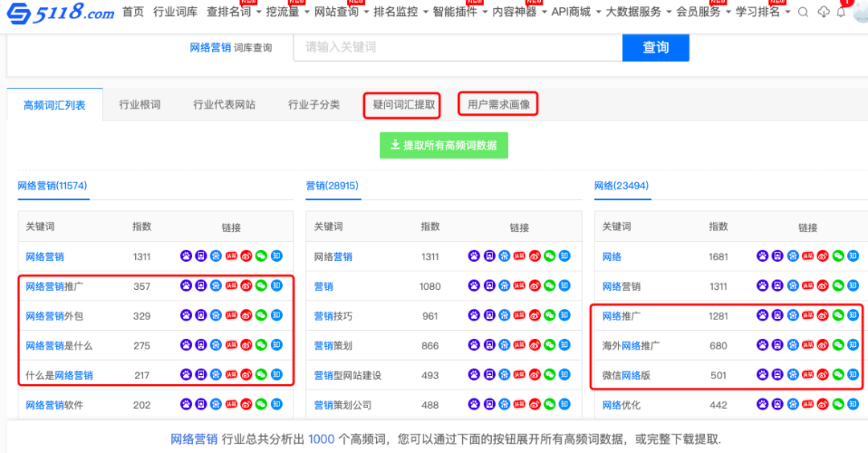The image size is (868, 453).
Task: Open keyword link 网络优化
Action: 621,405
